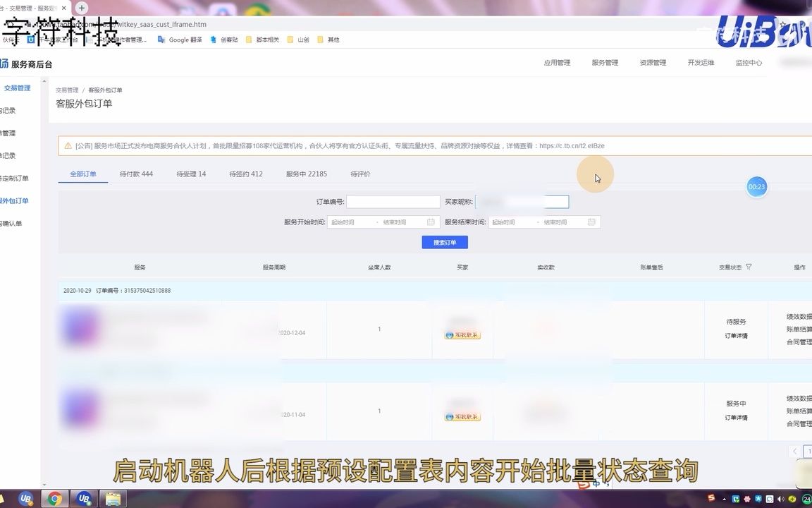The width and height of the screenshot is (812, 508).
Task: Click the filter icon on 交易状态 column
Action: pyautogui.click(x=749, y=267)
